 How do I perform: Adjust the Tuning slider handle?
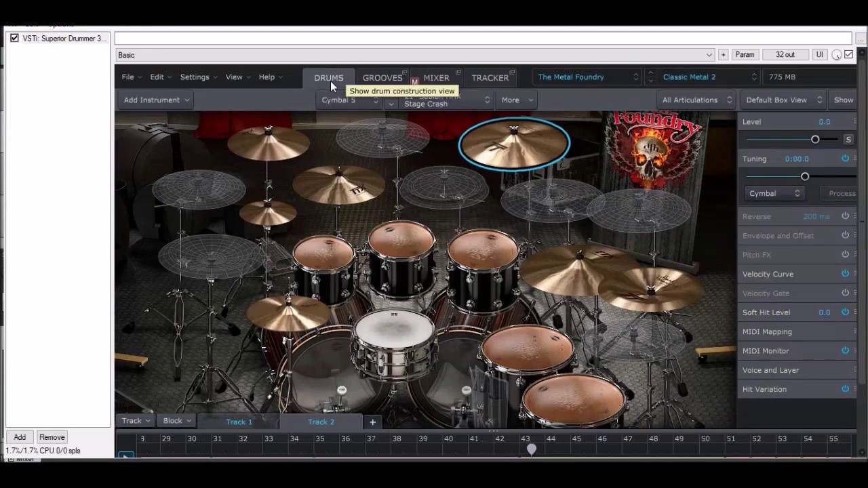805,176
